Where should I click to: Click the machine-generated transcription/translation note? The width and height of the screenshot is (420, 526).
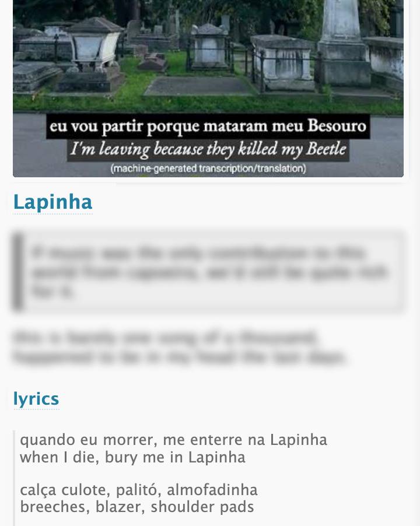click(208, 169)
